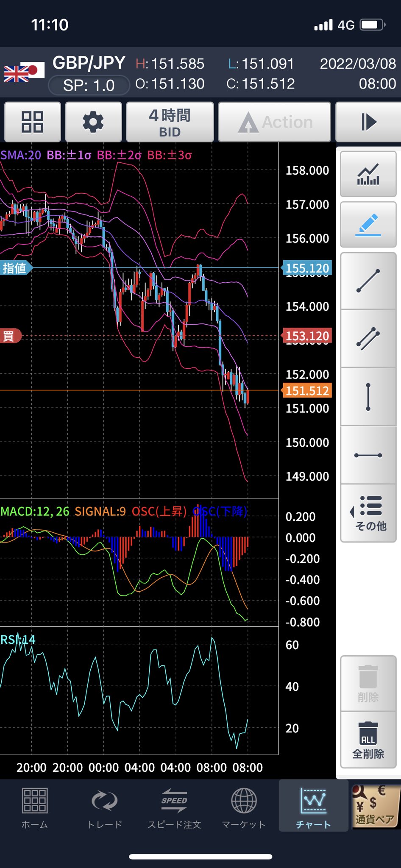
Task: Tap the battery status icon
Action: tap(373, 25)
